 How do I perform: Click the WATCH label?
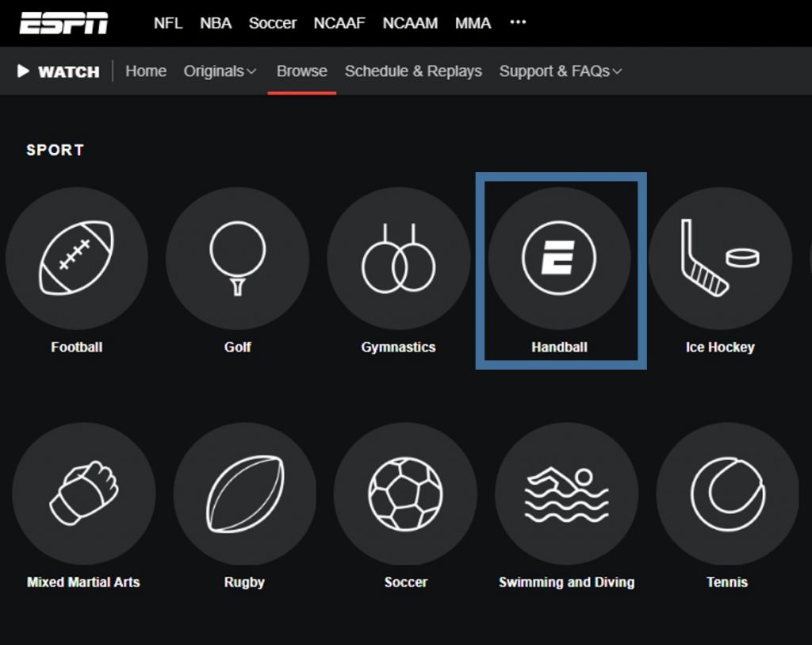tap(69, 71)
